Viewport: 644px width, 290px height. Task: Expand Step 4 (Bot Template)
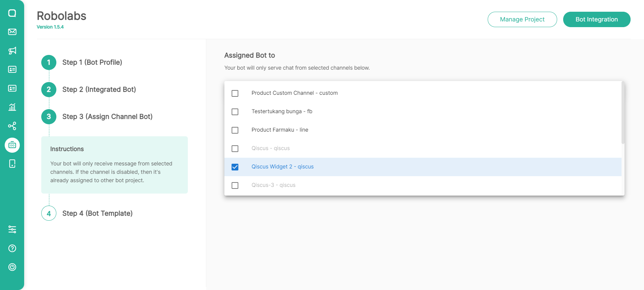(97, 213)
